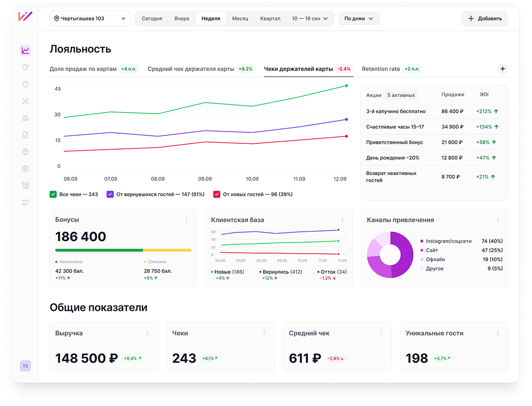The image size is (532, 406).
Task: Open the percent discounts sidebar icon
Action: (25, 101)
